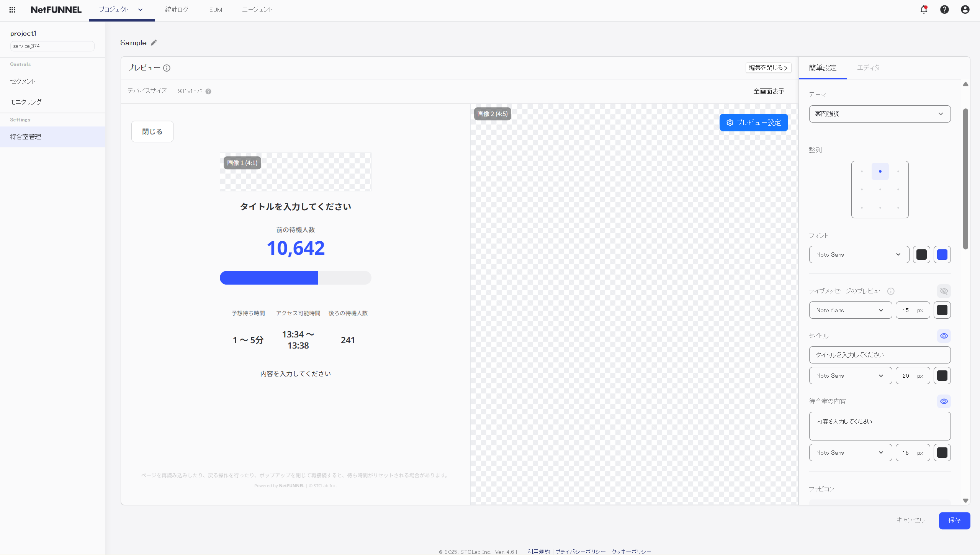
Task: Click the help icon next to 931x1572
Action: click(x=208, y=91)
